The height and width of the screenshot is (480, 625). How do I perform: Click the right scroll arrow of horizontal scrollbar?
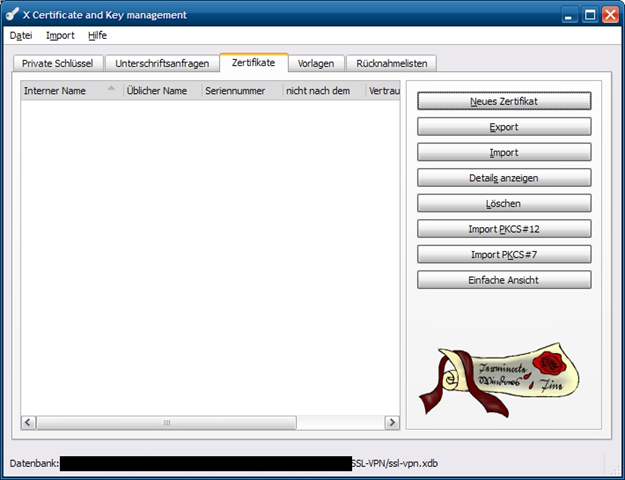[392, 423]
